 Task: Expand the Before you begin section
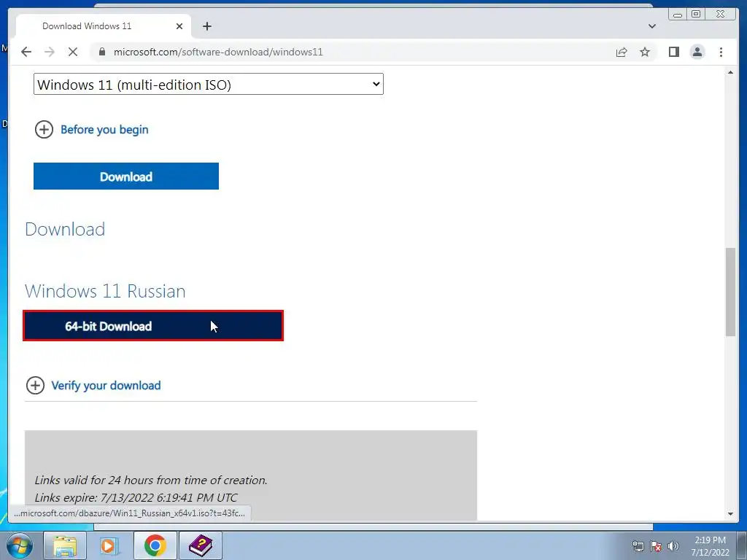(104, 130)
